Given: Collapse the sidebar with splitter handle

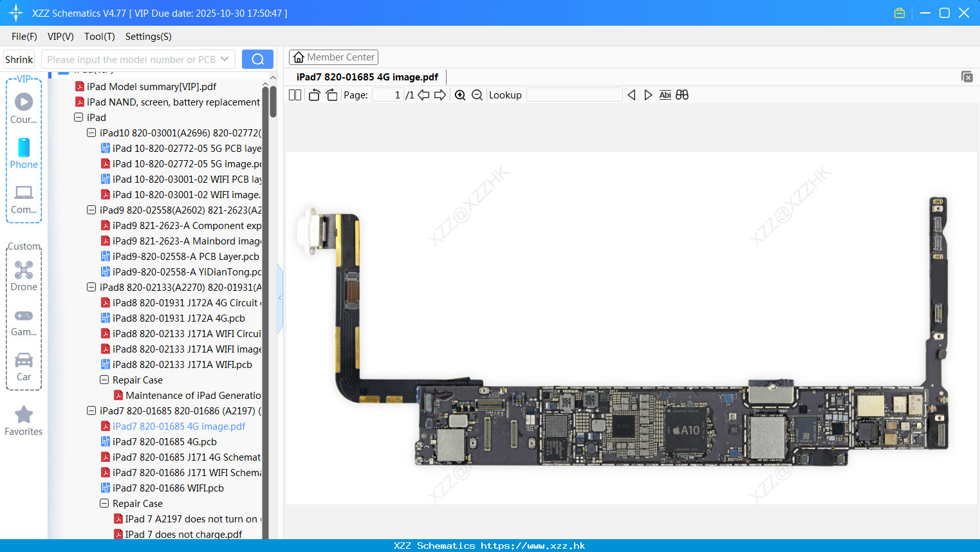Looking at the screenshot, I should click(280, 298).
